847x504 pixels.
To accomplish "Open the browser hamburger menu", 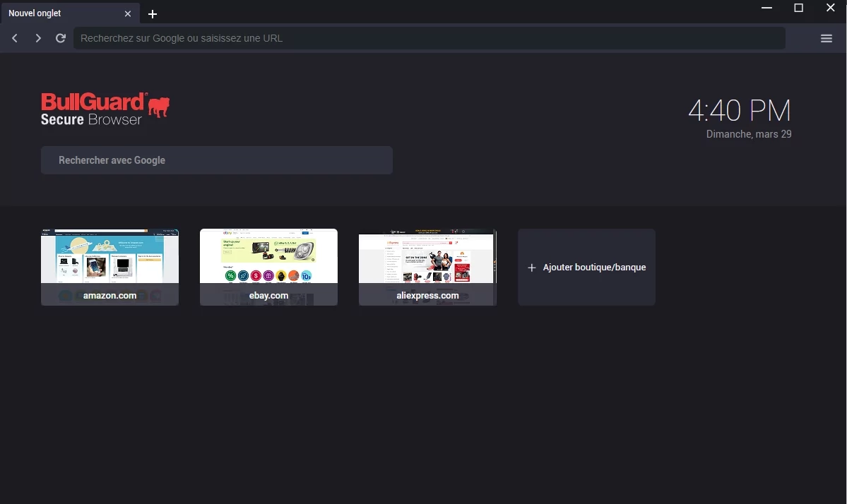I will pos(826,38).
